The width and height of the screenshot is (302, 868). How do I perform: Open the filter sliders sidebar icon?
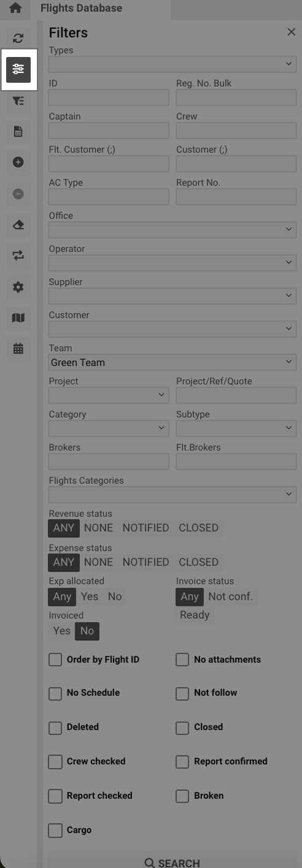18,70
